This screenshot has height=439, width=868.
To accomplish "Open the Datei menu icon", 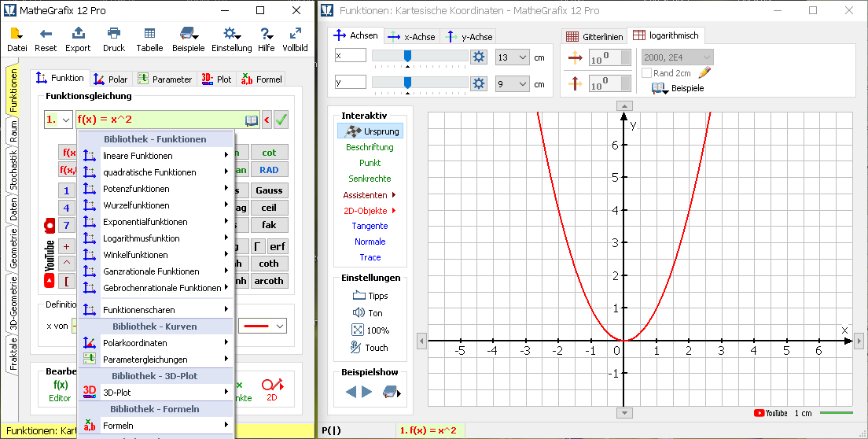I will click(x=17, y=33).
